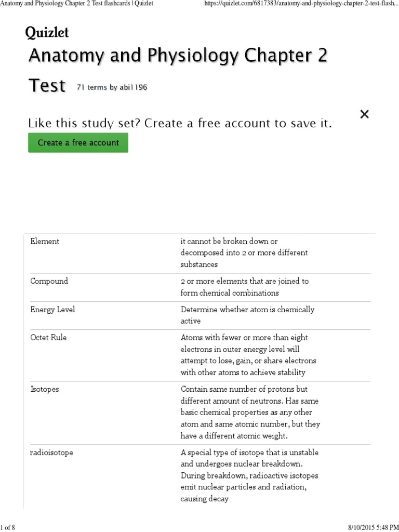Select the Isotopes term

(45, 389)
